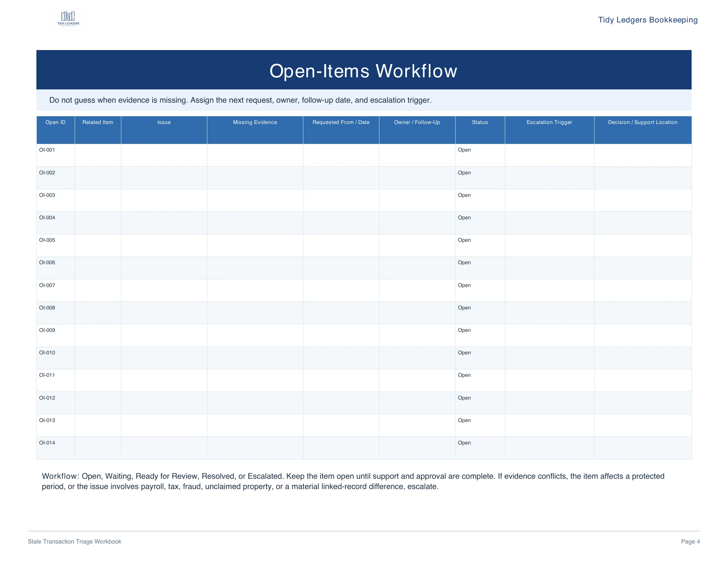The image size is (728, 563).
Task: Click the Open ID column header
Action: (x=56, y=130)
